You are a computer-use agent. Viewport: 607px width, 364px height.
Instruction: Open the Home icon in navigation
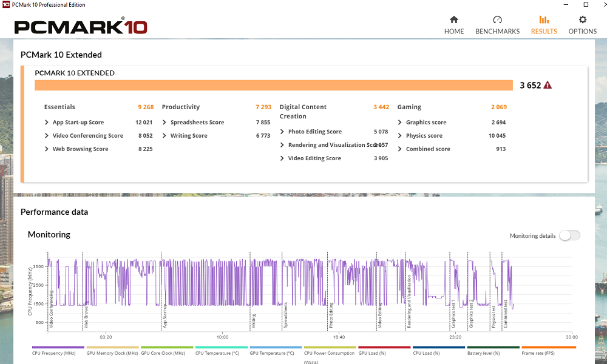453,20
